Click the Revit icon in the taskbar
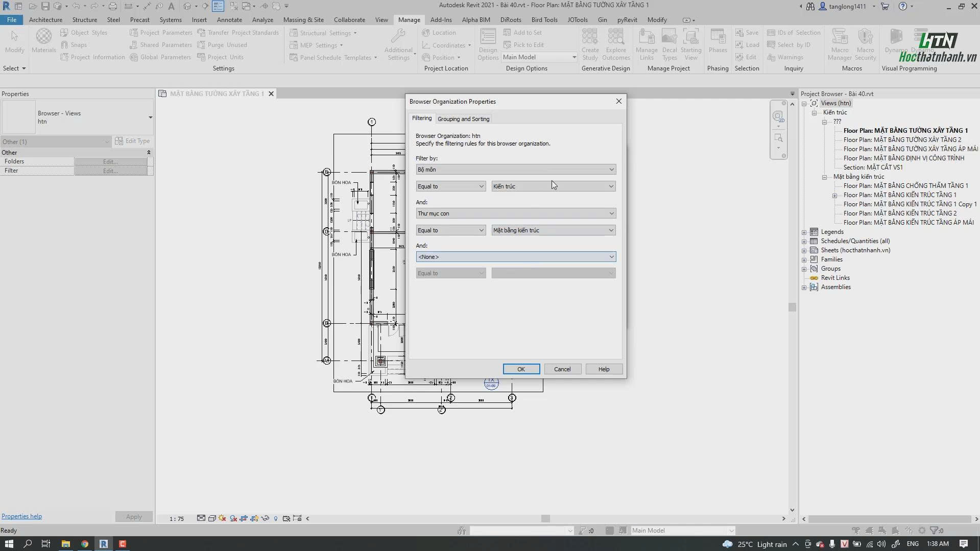The image size is (980, 551). point(104,544)
